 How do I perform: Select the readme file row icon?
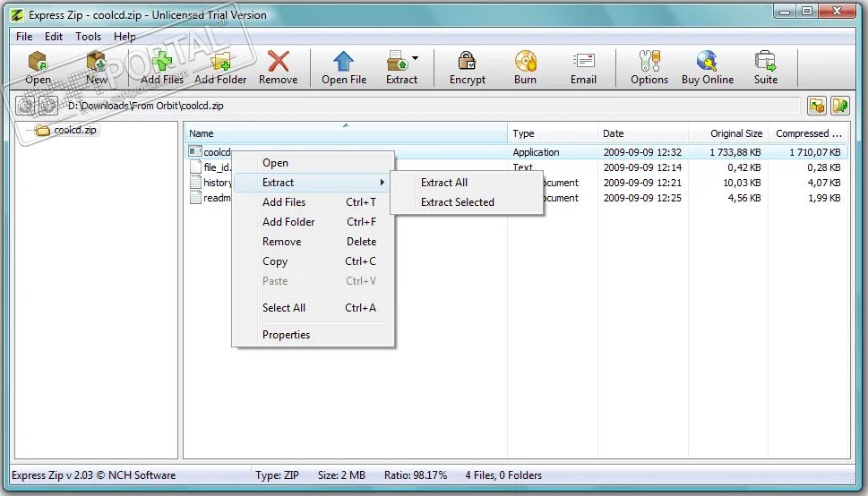point(195,198)
